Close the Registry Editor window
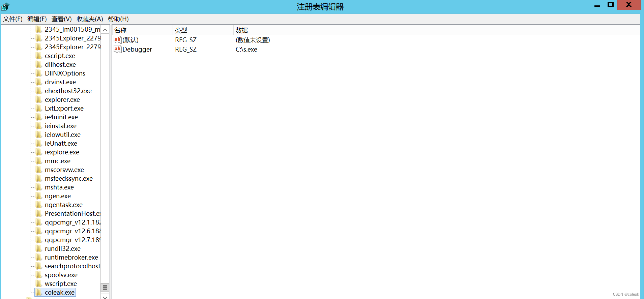 (x=629, y=5)
